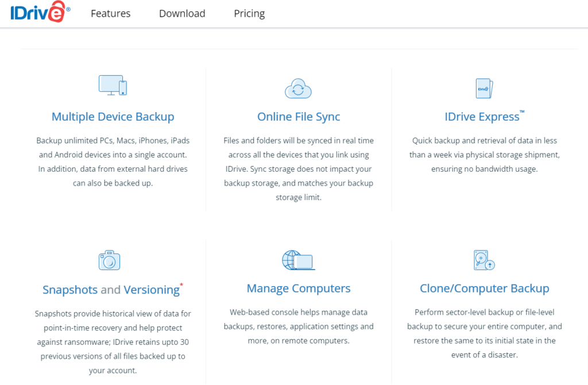Click the red asterisk after Versioning
The height and width of the screenshot is (385, 588).
[181, 285]
